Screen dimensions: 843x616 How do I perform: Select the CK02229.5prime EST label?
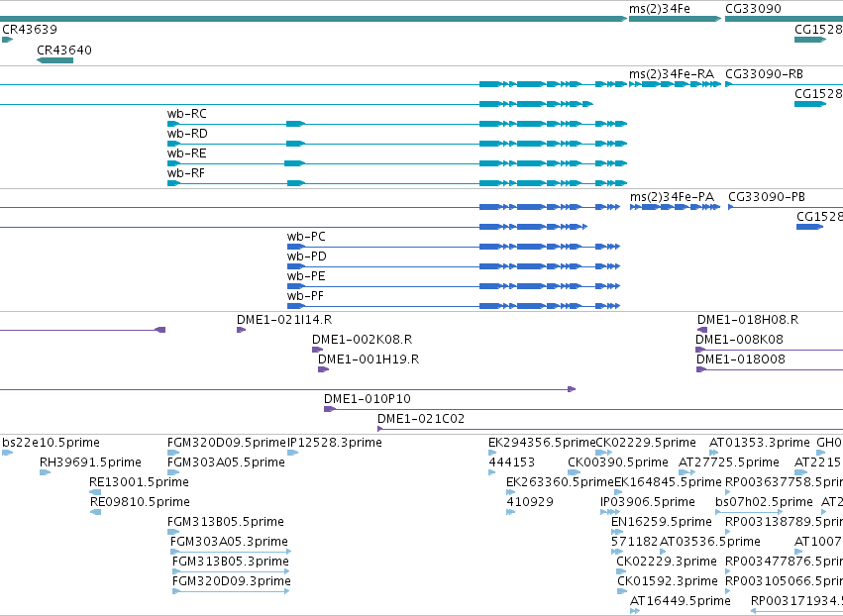point(646,443)
